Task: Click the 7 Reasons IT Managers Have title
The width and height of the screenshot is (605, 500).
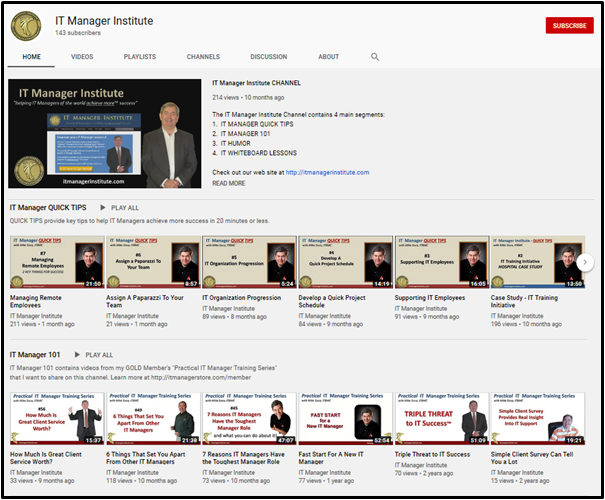Action: tap(243, 458)
